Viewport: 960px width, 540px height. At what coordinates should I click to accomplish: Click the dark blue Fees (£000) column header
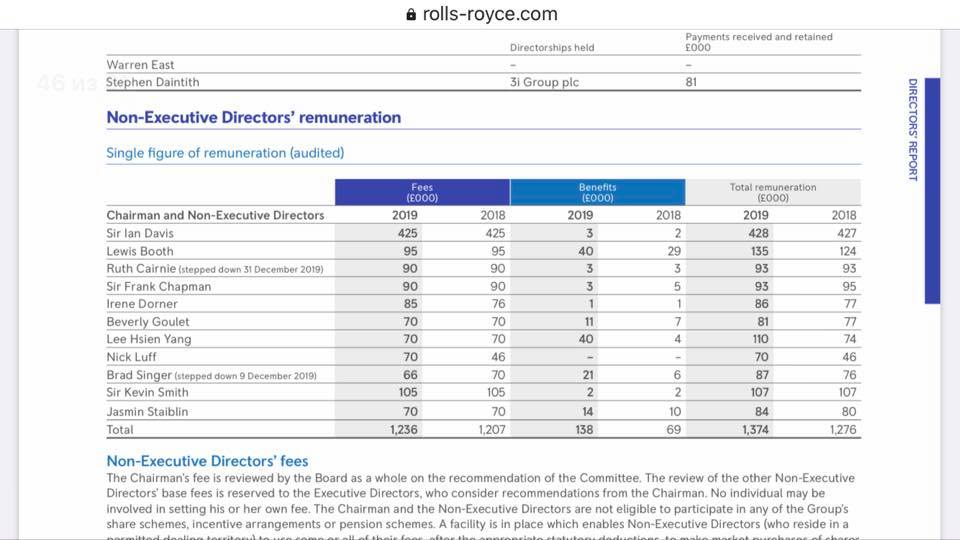click(x=422, y=192)
